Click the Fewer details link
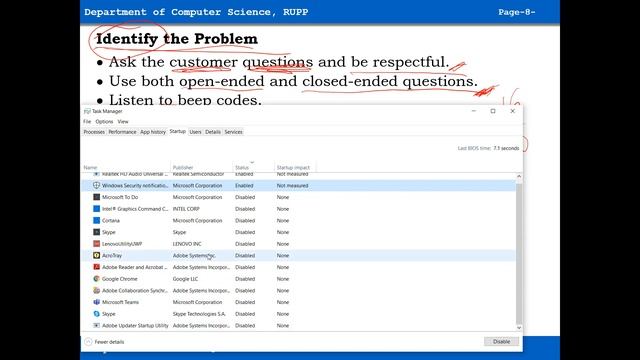Image resolution: width=640 pixels, height=360 pixels. pos(109,342)
